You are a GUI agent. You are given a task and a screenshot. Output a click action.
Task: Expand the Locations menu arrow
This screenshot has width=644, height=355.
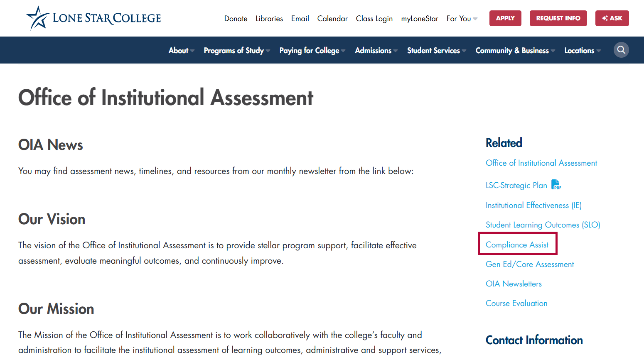[x=599, y=51]
